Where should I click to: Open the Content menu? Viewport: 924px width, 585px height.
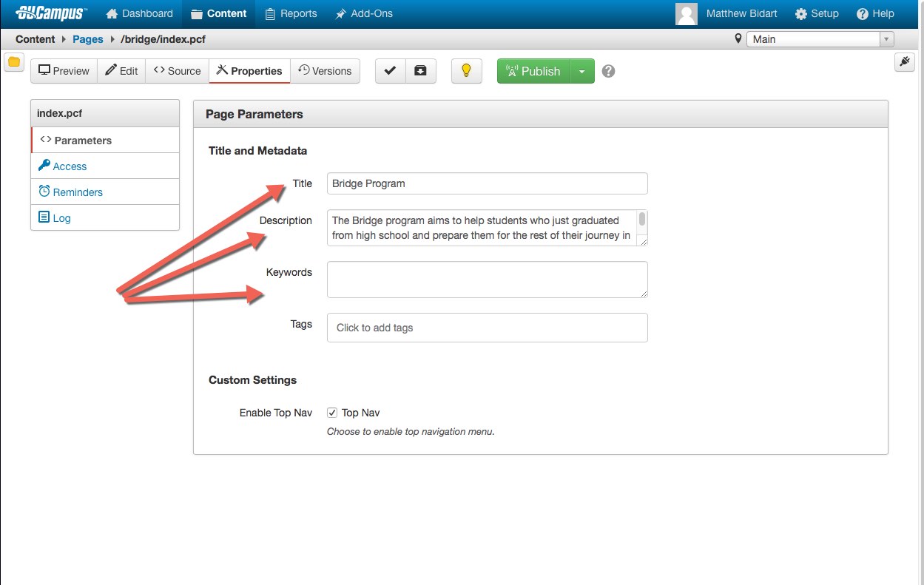[218, 13]
